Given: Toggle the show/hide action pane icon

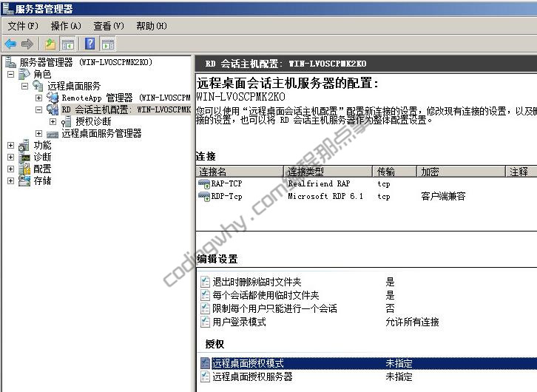Looking at the screenshot, I should (x=108, y=44).
